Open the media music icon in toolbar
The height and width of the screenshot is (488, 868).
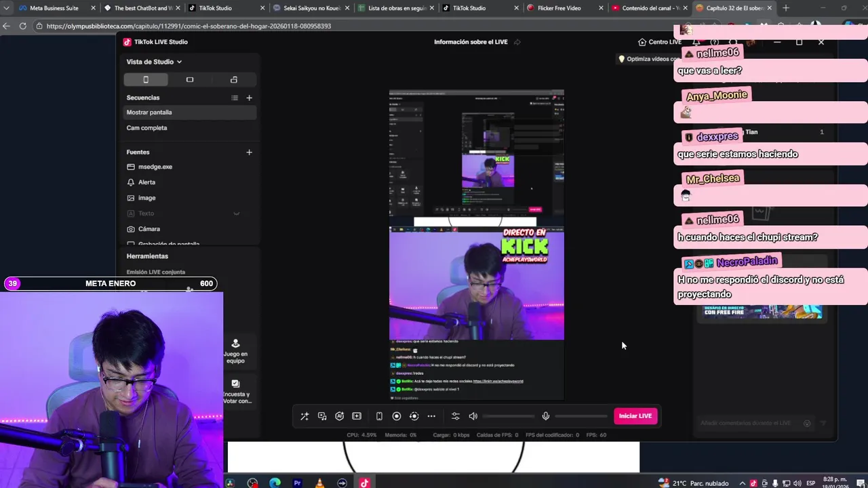(x=322, y=416)
